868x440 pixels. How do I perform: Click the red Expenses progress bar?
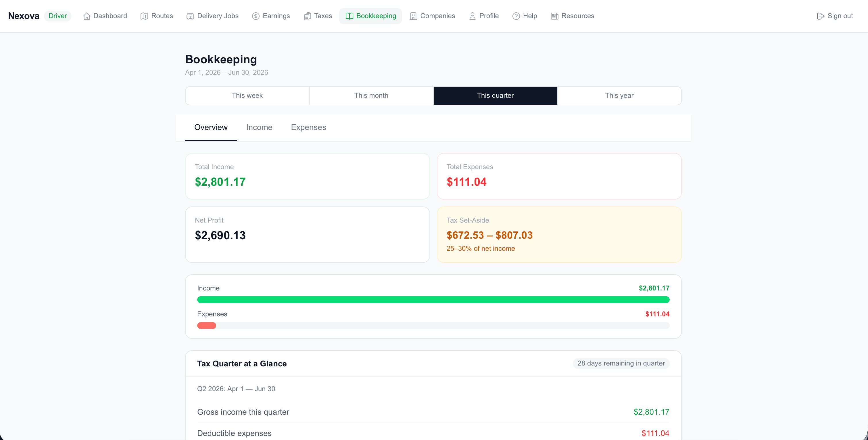pos(207,325)
